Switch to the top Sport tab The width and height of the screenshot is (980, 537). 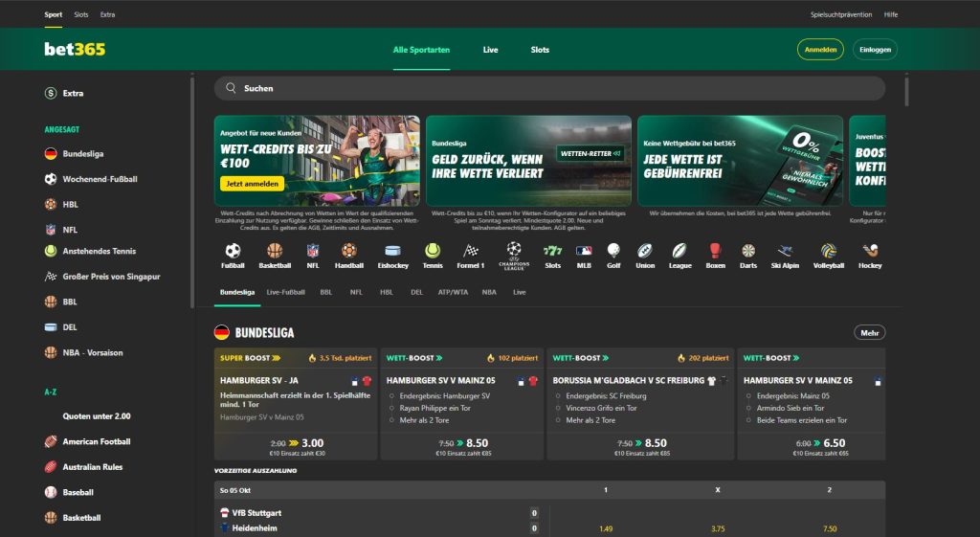(x=54, y=14)
